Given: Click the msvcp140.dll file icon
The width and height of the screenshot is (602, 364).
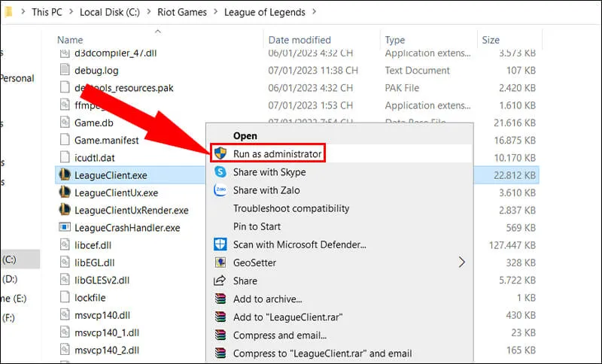Looking at the screenshot, I should (65, 315).
